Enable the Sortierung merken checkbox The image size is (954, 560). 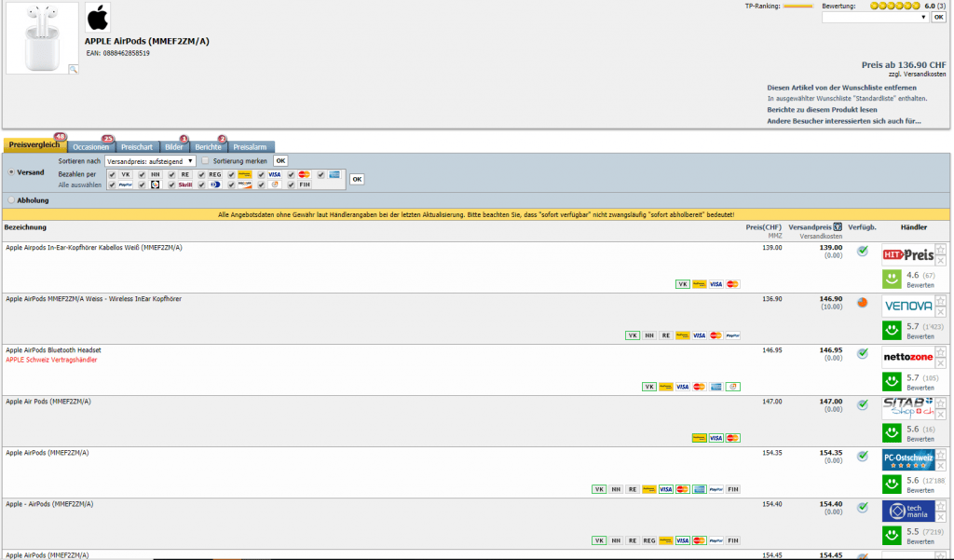(x=205, y=161)
